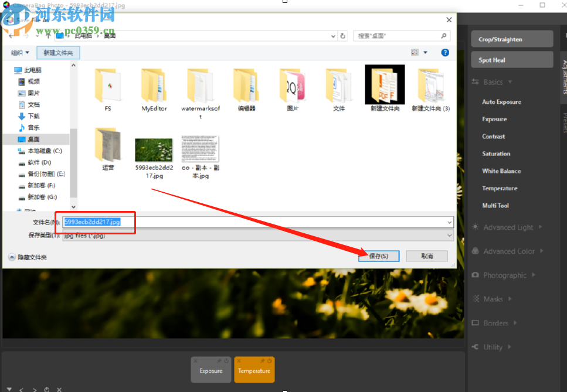The image size is (567, 392).
Task: Switch to the Adjustments side tab
Action: 563,77
